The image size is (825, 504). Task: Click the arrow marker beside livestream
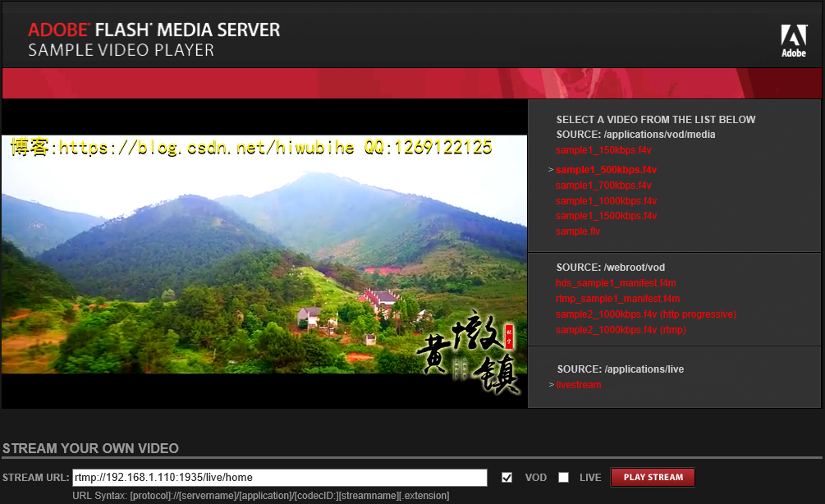[x=550, y=384]
